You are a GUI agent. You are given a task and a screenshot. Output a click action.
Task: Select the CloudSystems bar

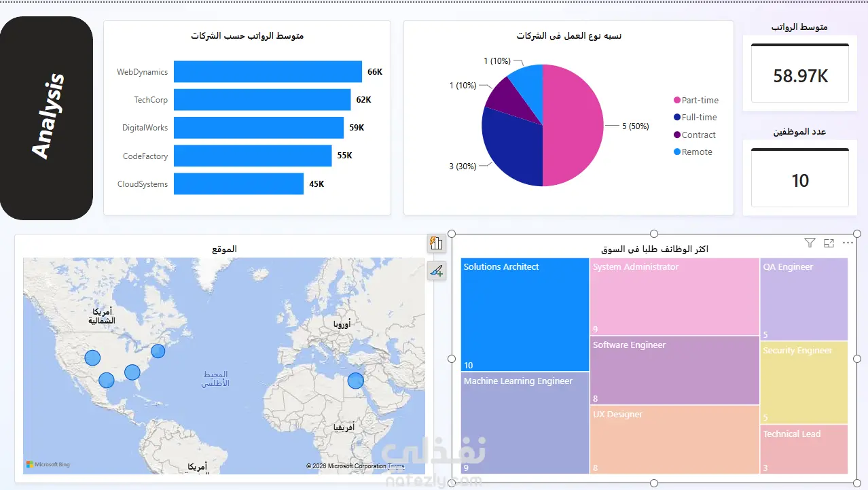pos(238,183)
